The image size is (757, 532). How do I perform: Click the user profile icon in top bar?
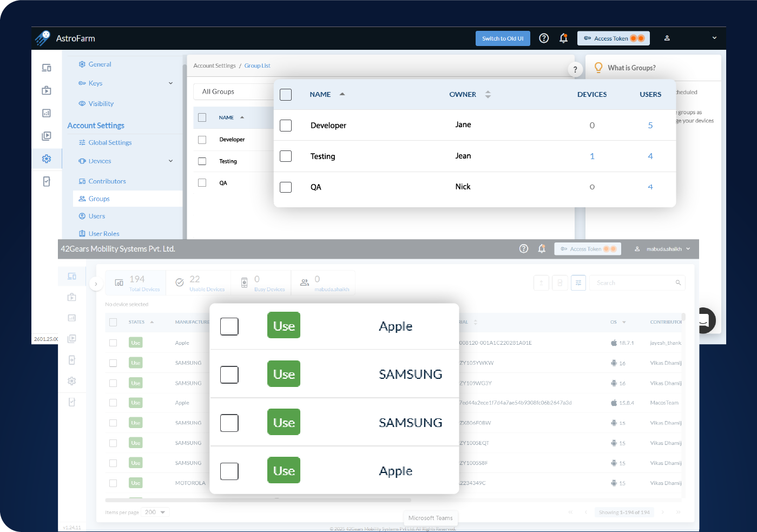(667, 38)
